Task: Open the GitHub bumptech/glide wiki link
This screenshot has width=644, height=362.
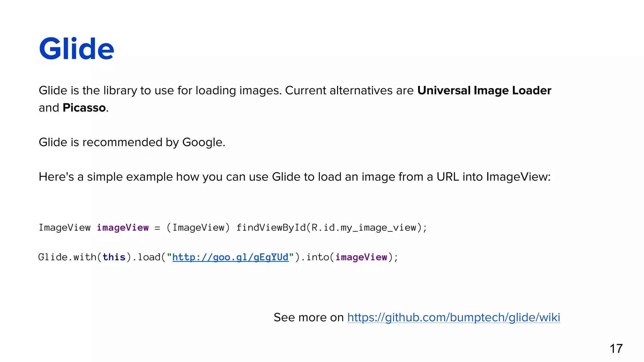Action: [453, 318]
